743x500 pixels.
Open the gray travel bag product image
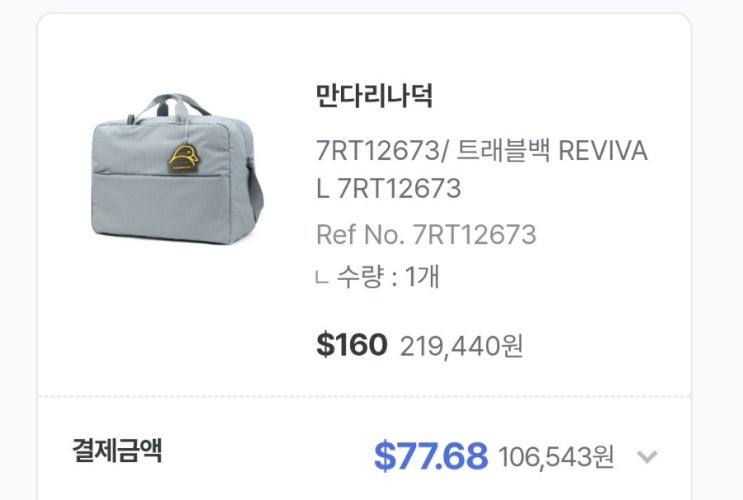177,169
